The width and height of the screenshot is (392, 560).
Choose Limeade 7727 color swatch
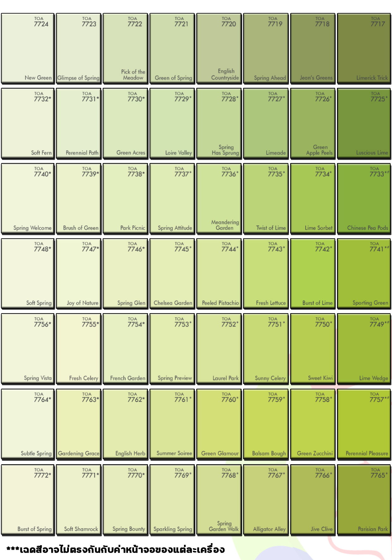(266, 124)
